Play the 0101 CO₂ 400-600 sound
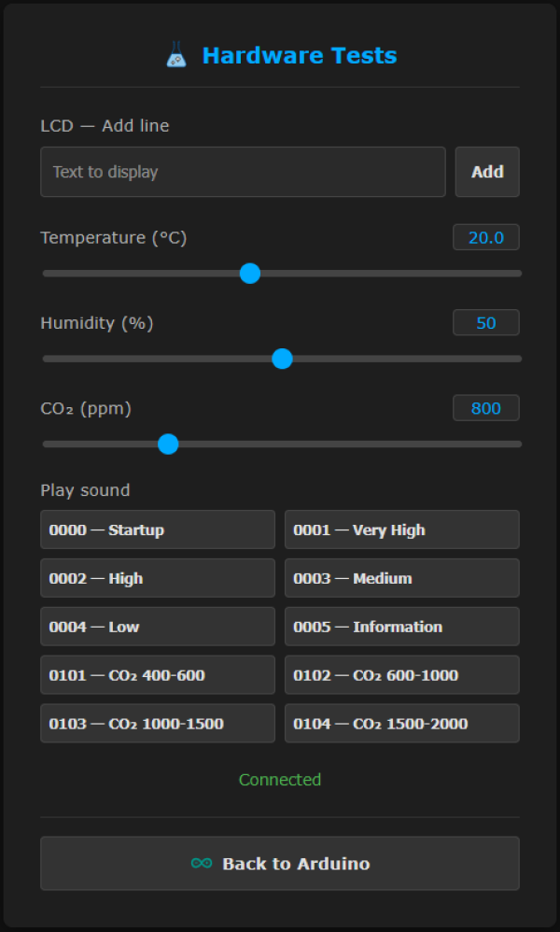Image resolution: width=560 pixels, height=932 pixels. (158, 675)
